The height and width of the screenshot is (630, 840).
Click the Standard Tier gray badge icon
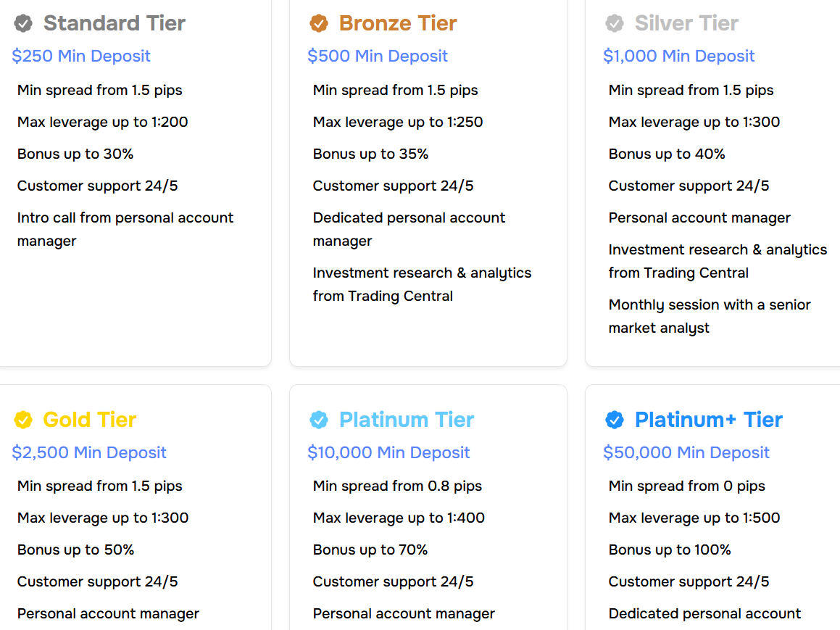[23, 24]
